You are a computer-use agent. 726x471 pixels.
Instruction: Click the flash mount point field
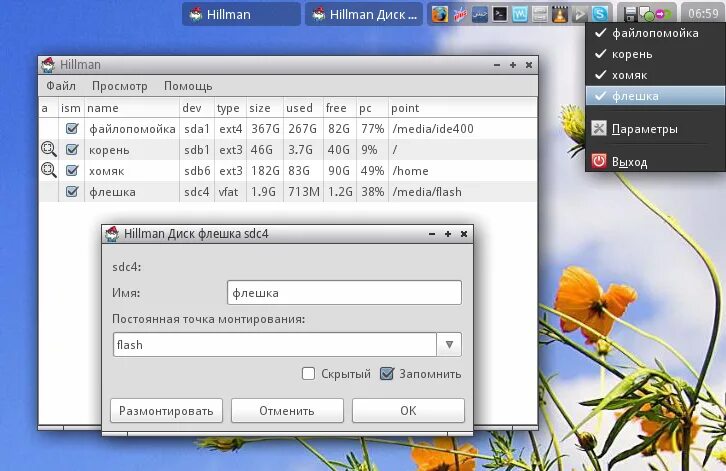(275, 345)
